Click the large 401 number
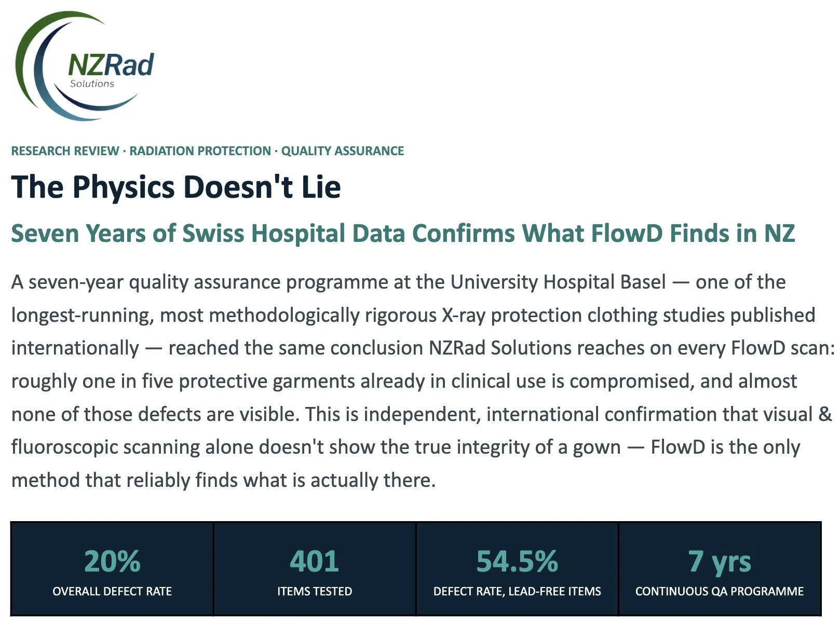This screenshot has width=840, height=626. pyautogui.click(x=315, y=561)
